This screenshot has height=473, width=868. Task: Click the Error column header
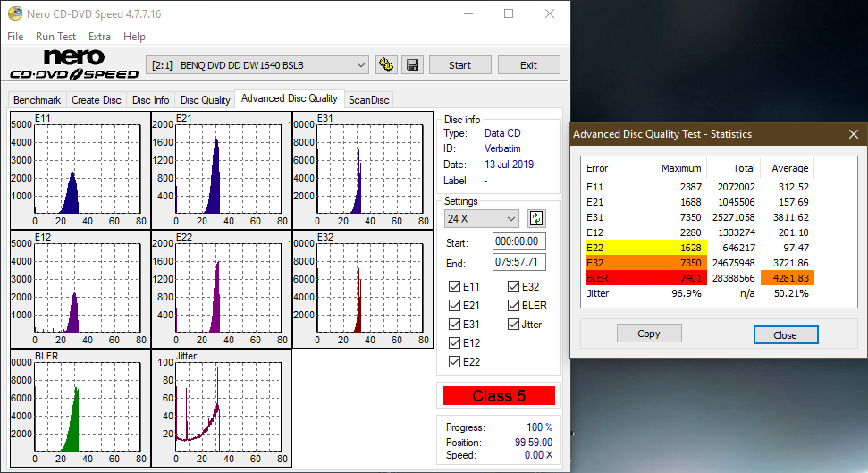[x=617, y=168]
